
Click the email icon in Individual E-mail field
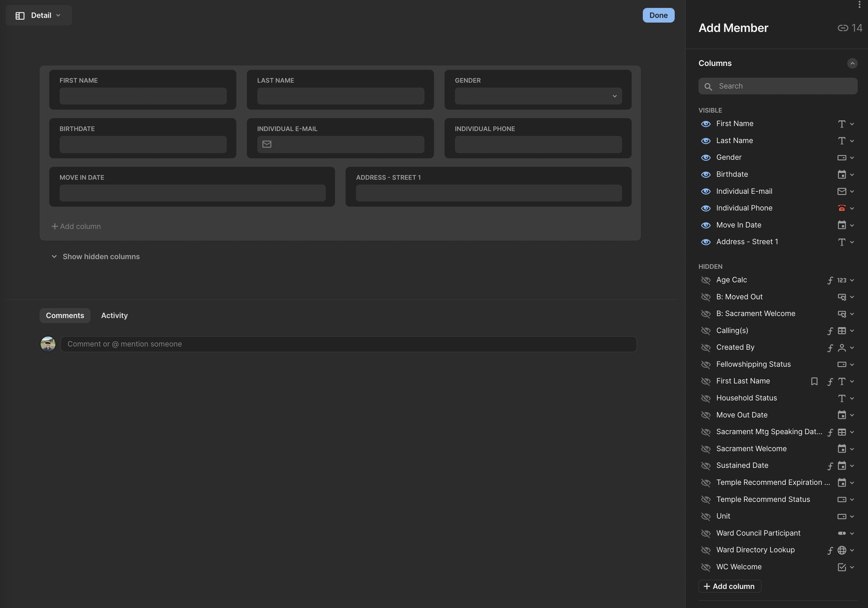pos(266,144)
